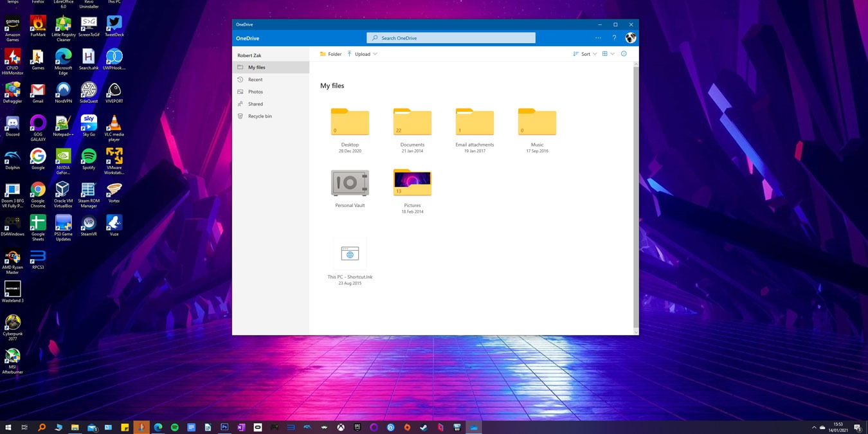
Task: Open the Pictures folder thumbnail
Action: tap(411, 183)
